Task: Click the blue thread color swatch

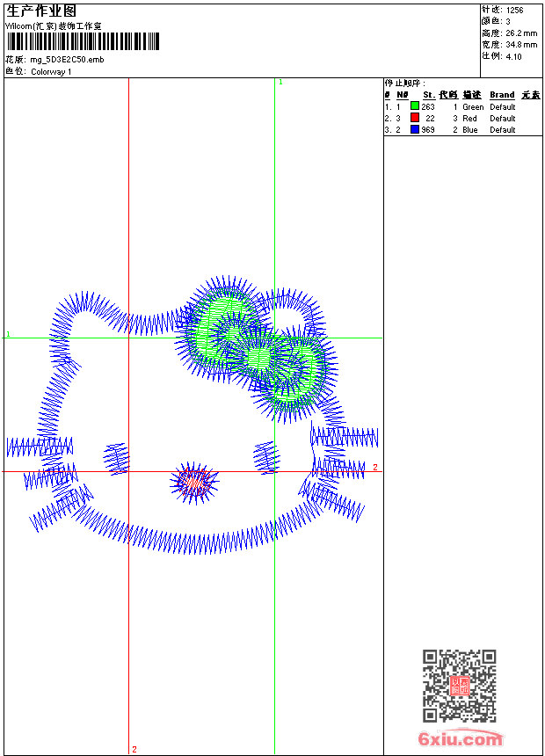Action: coord(414,128)
